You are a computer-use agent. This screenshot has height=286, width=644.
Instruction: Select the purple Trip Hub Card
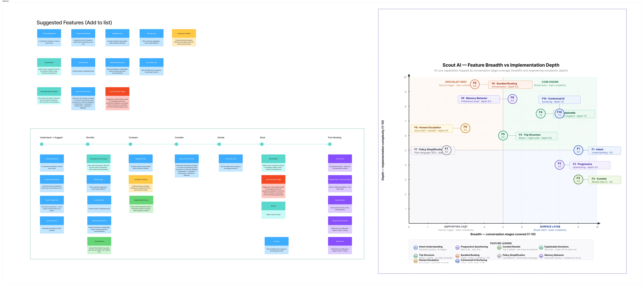pyautogui.click(x=340, y=163)
